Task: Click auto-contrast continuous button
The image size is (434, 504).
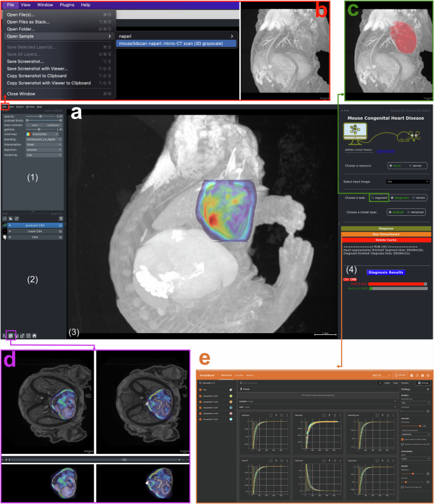Action: tap(53, 125)
